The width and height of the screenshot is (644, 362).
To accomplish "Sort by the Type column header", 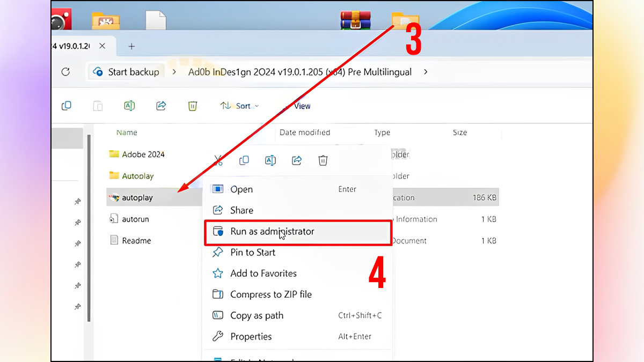I will point(382,132).
